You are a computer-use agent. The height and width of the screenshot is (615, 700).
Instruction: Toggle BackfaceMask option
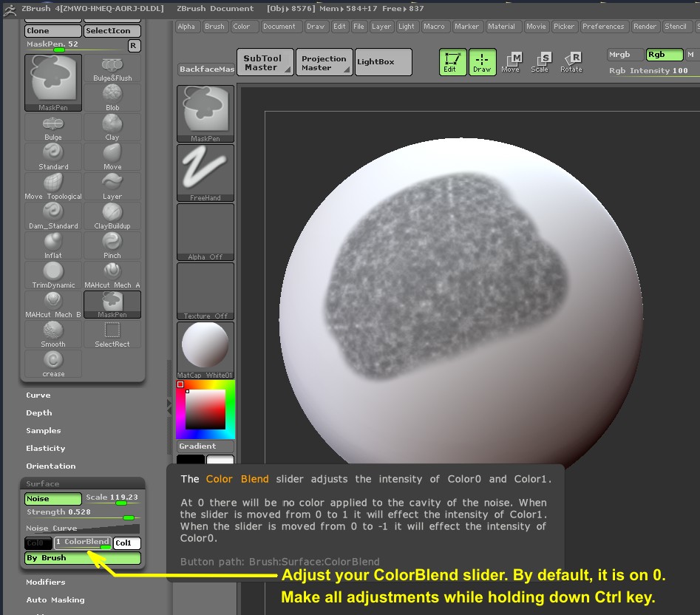[x=205, y=69]
